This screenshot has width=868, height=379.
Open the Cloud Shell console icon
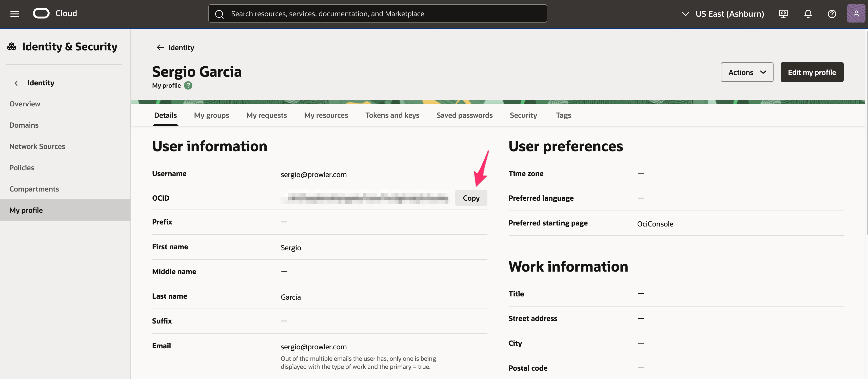point(783,14)
